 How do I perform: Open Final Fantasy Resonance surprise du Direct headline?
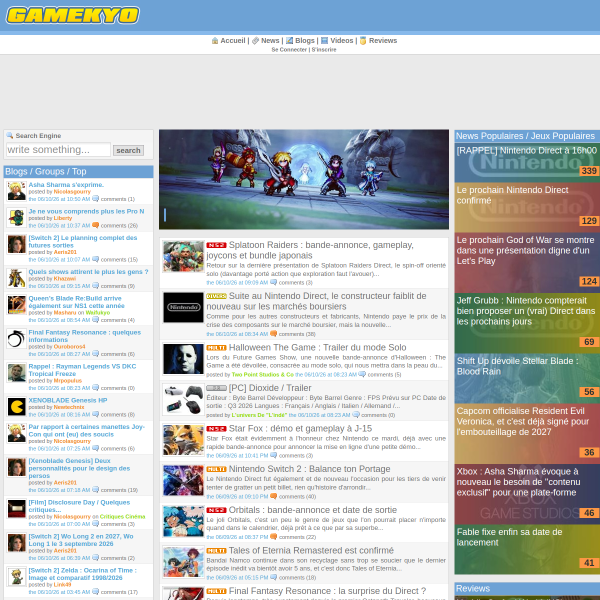click(327, 591)
